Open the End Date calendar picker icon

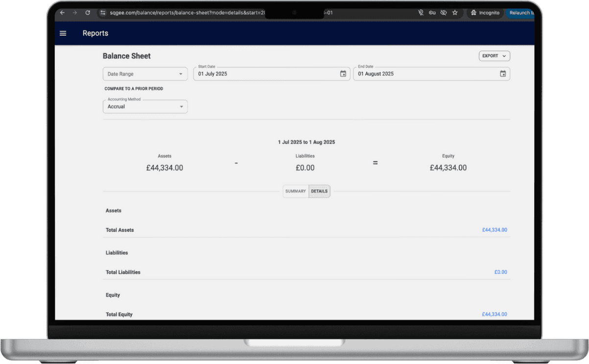(502, 74)
